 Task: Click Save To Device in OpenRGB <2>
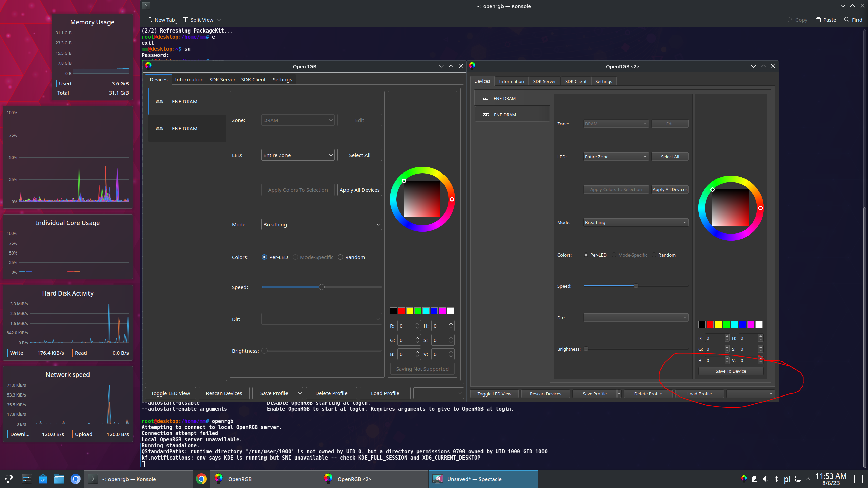point(731,371)
